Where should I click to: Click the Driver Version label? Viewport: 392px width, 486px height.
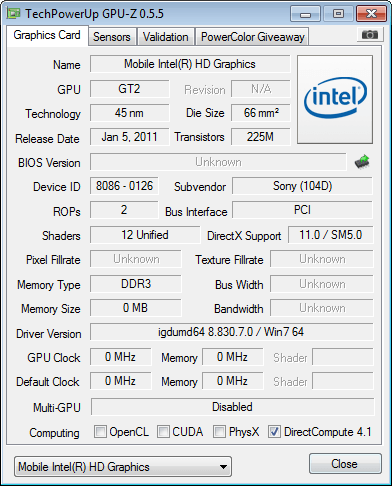tap(49, 334)
